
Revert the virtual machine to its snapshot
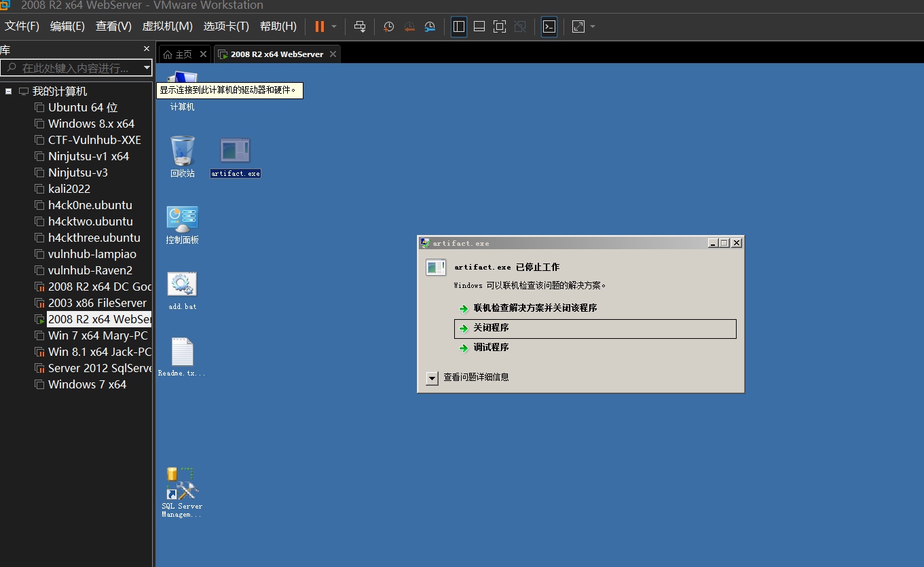[x=409, y=26]
